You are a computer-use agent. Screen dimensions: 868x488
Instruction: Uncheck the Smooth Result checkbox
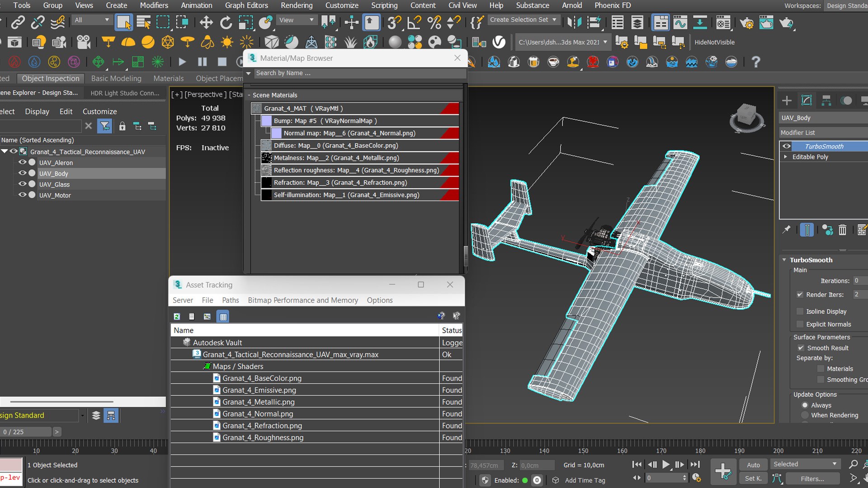click(800, 348)
